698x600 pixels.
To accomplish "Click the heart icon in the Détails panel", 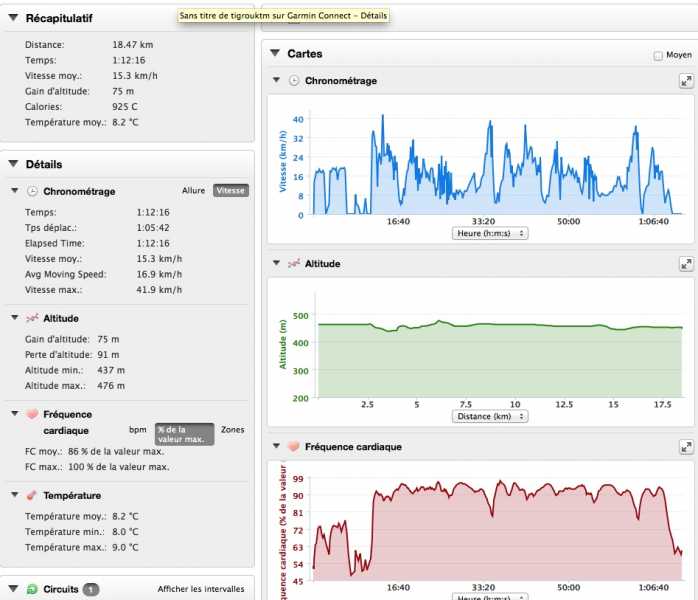I will pos(32,414).
